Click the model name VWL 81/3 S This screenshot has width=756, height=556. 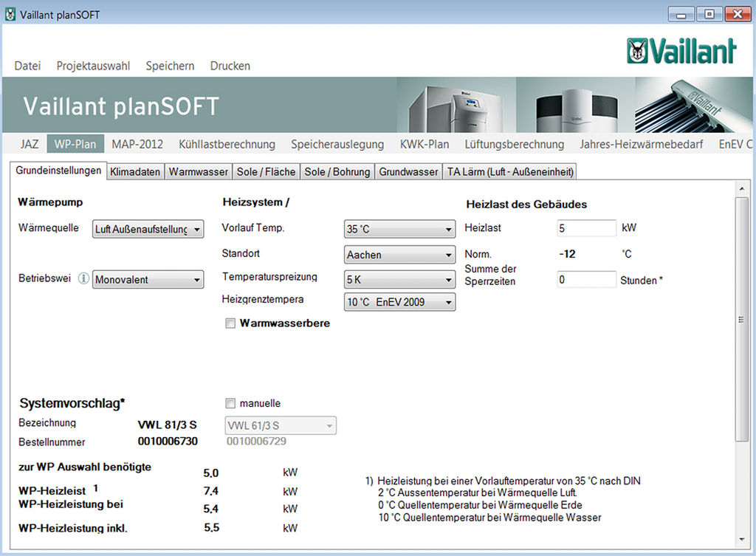168,425
